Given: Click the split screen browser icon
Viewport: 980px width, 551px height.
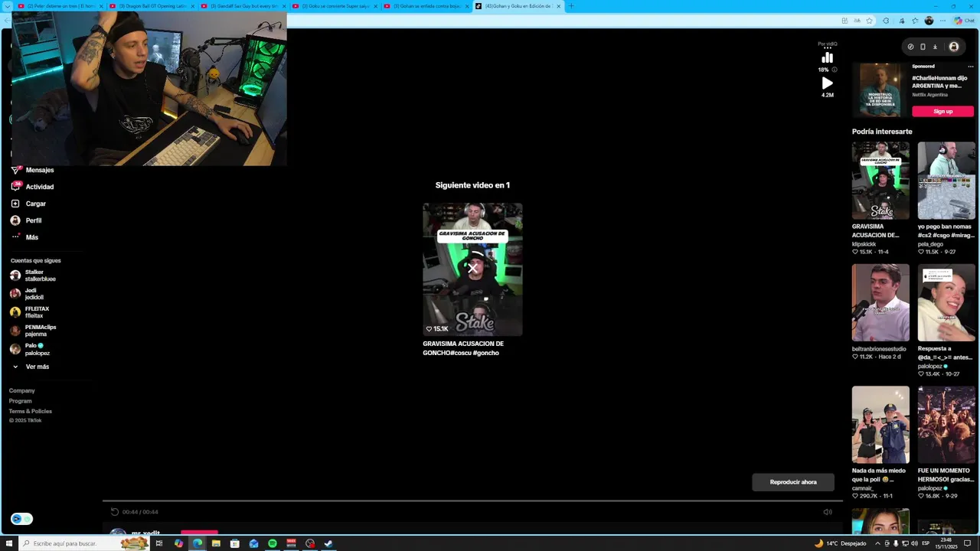Looking at the screenshot, I should [x=844, y=21].
